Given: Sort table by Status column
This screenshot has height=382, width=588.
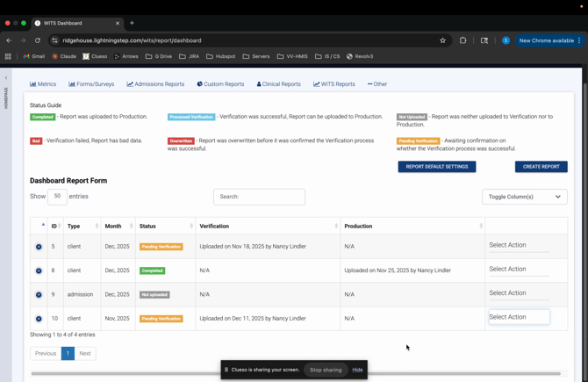Looking at the screenshot, I should point(165,227).
